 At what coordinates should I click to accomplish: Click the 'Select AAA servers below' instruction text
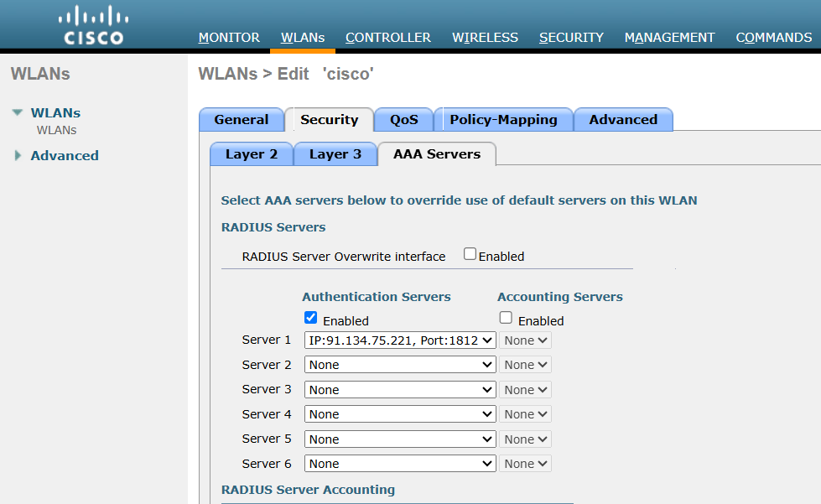pyautogui.click(x=460, y=200)
